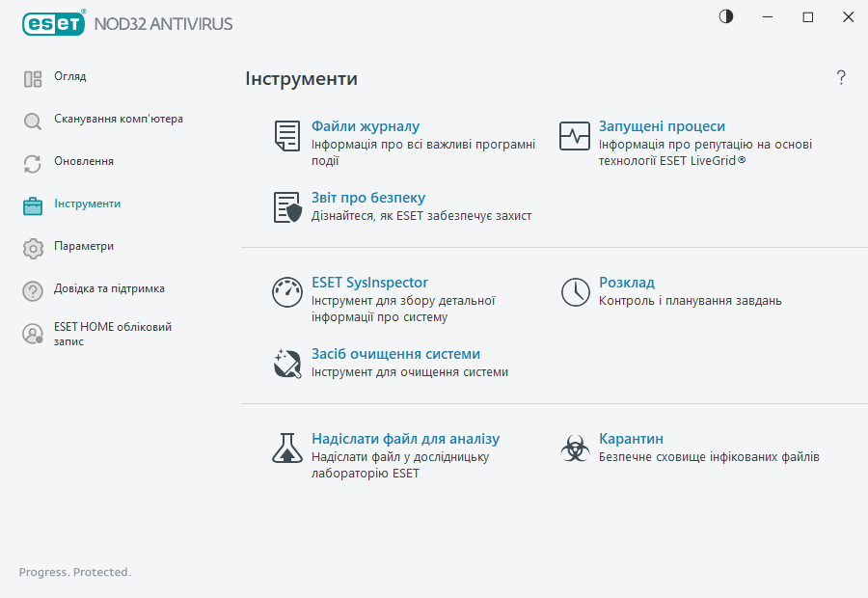Click the Довідка та підтримка question icon

tap(32, 290)
